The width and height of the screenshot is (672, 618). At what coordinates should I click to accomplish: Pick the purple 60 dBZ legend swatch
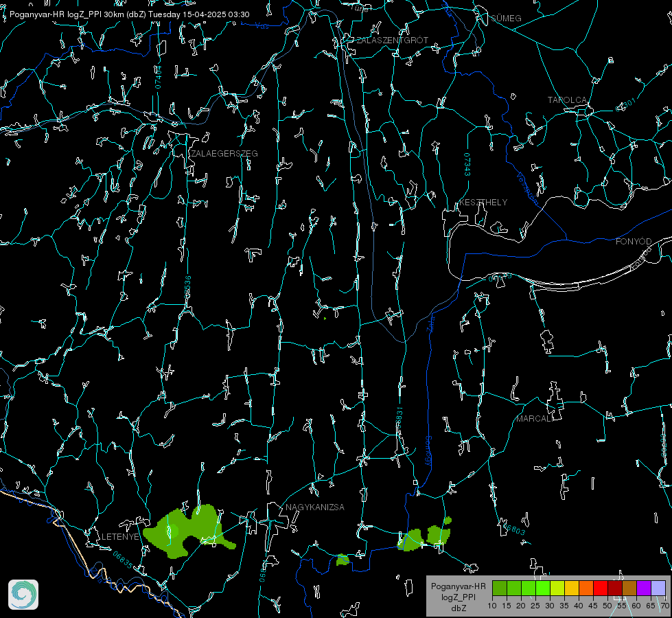pos(644,588)
